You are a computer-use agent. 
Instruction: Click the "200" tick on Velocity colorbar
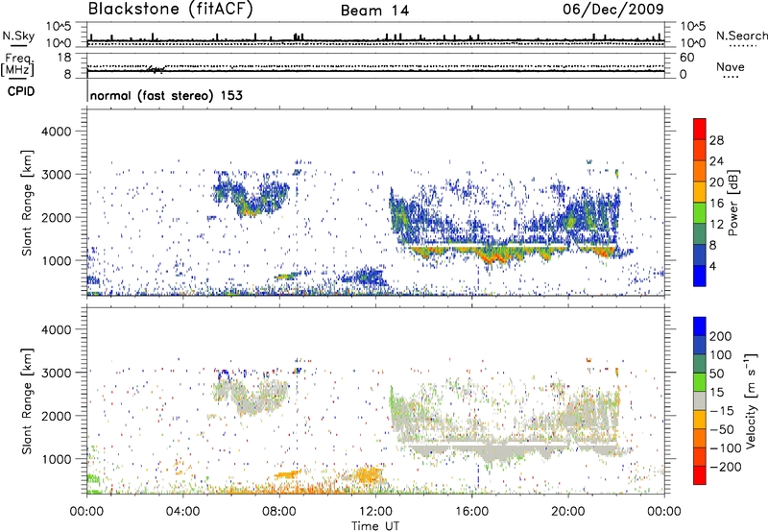pos(721,336)
